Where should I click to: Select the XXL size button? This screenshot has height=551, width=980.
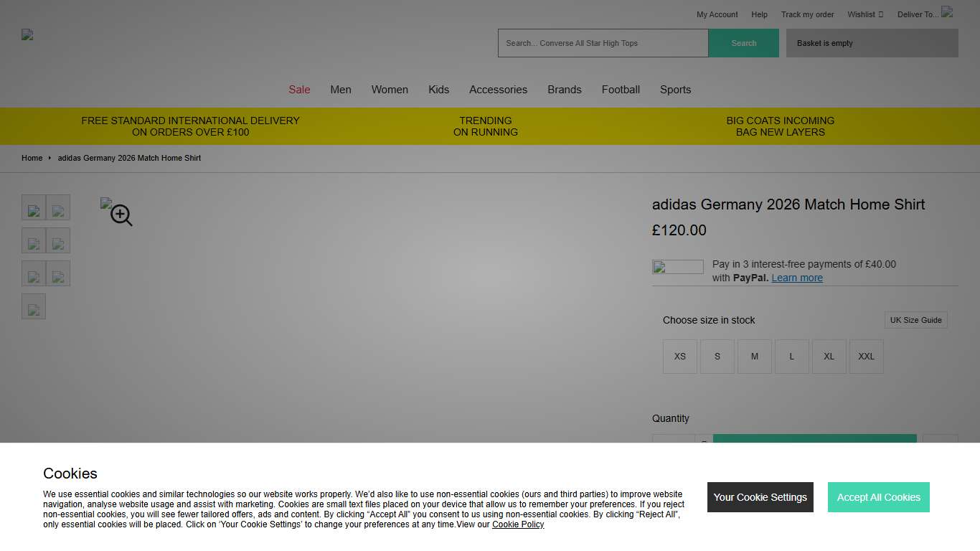(x=866, y=357)
